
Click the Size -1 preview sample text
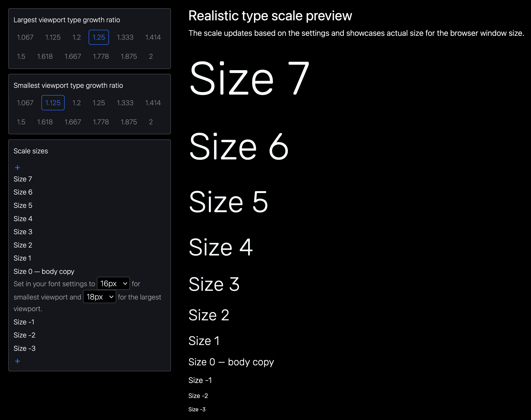coord(200,380)
